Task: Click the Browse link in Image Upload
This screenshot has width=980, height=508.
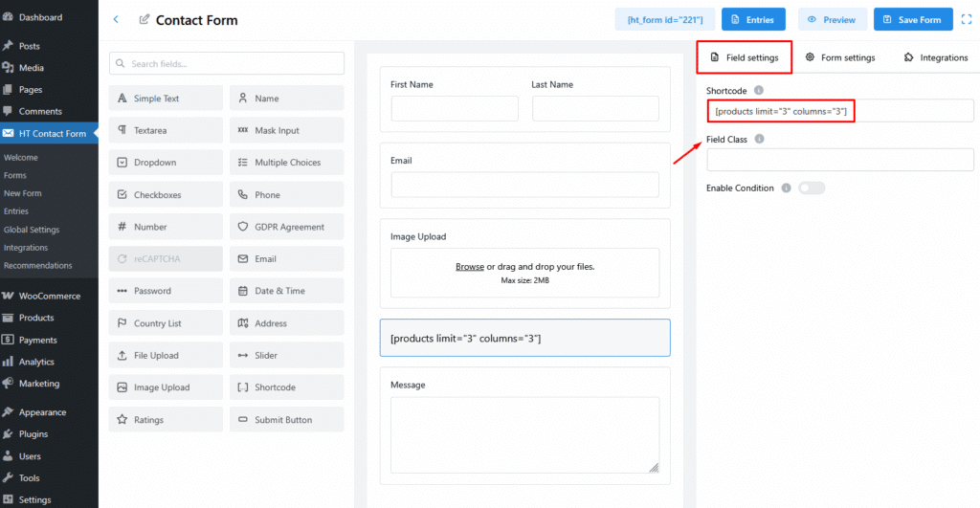Action: point(469,267)
